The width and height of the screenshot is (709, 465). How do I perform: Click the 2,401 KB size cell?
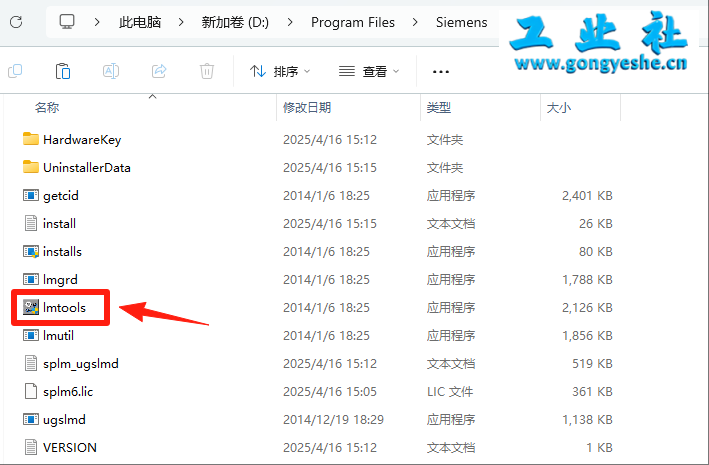pos(587,196)
